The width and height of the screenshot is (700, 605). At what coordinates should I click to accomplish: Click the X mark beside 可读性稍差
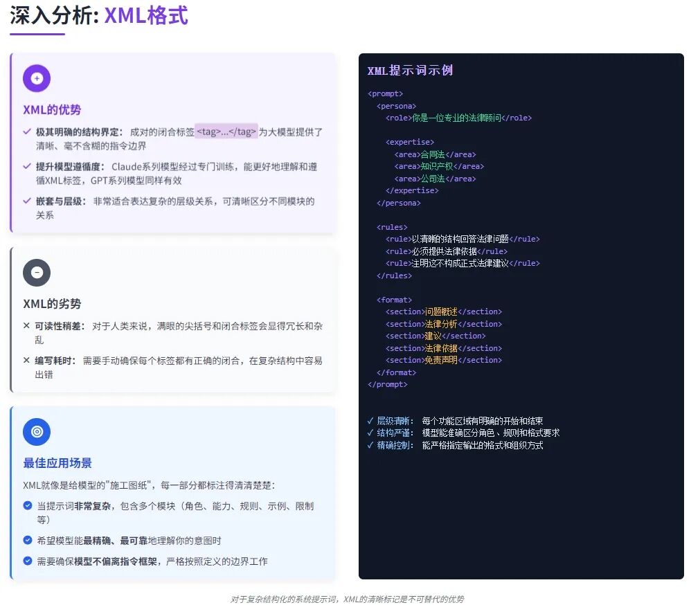pos(26,326)
